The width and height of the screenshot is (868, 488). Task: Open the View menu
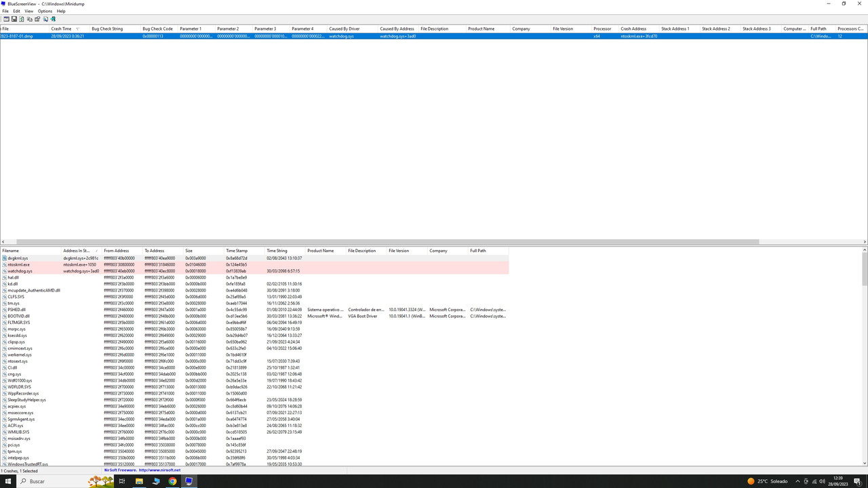(x=29, y=11)
